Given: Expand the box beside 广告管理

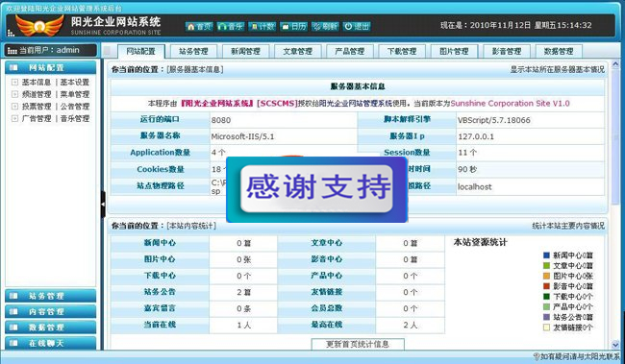Looking at the screenshot, I should pyautogui.click(x=14, y=118).
